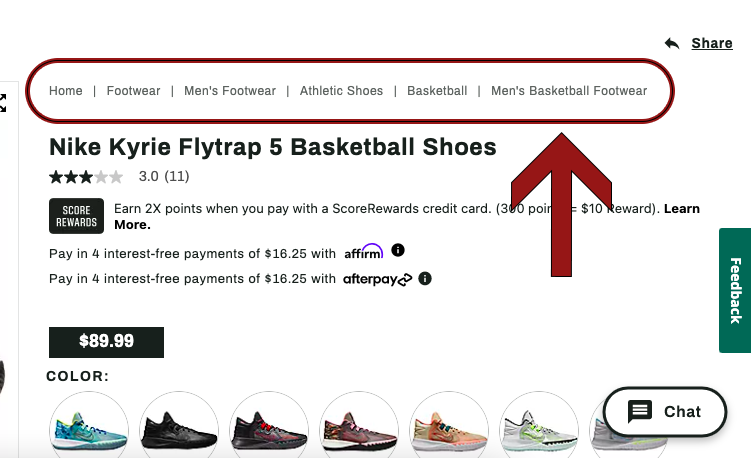Image resolution: width=751 pixels, height=458 pixels.
Task: Click the expand image icon at left edge
Action: (x=3, y=103)
